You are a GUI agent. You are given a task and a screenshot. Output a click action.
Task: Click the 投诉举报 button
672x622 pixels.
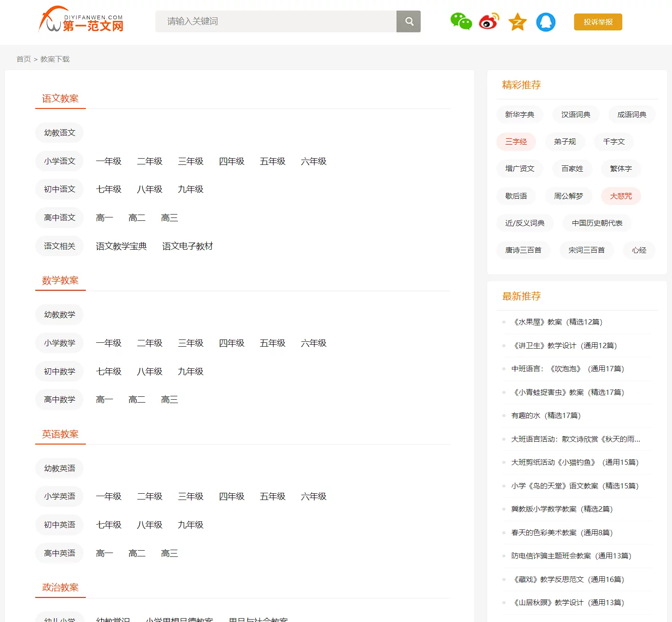coord(598,22)
